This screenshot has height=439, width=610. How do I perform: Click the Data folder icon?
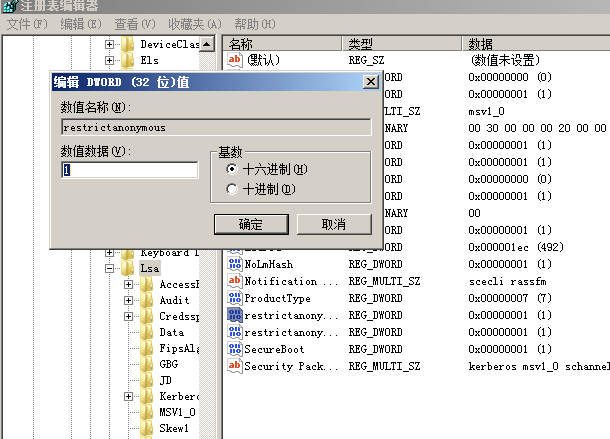pos(147,332)
